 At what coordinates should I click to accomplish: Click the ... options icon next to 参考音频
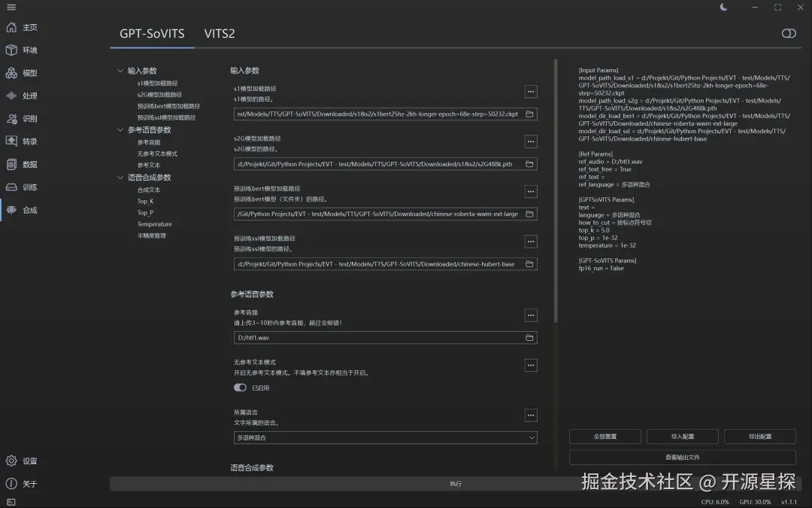pos(531,315)
